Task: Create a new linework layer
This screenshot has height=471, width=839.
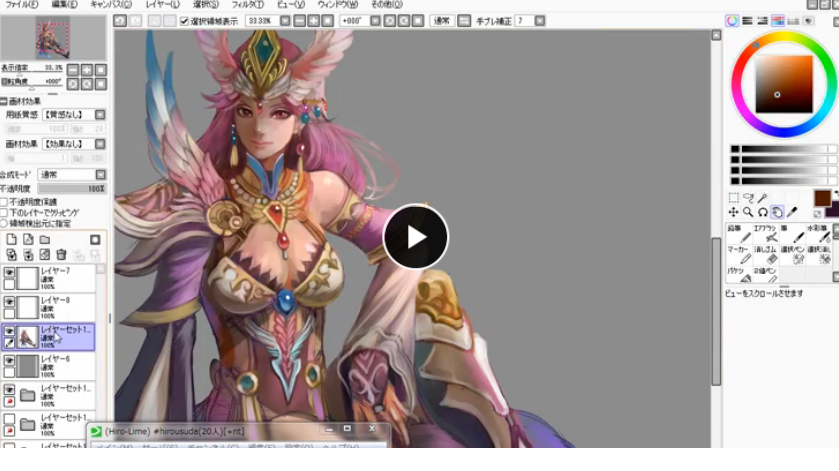Action: [28, 240]
